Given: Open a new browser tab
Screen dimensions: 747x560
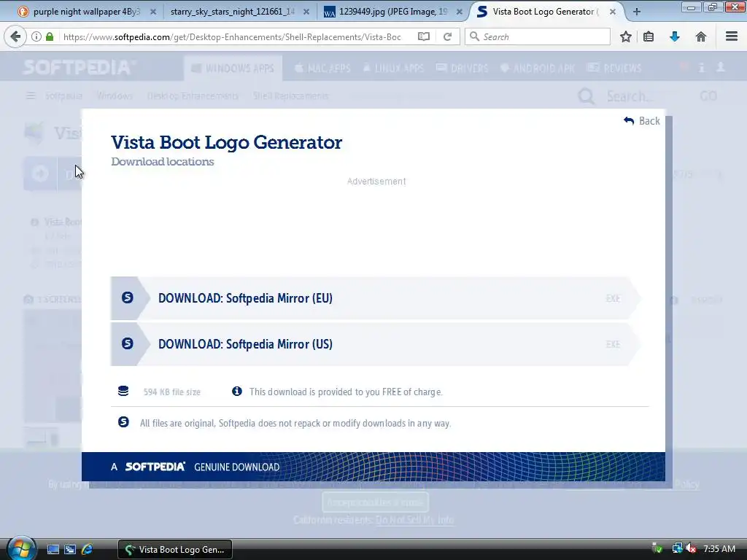Looking at the screenshot, I should pyautogui.click(x=636, y=12).
